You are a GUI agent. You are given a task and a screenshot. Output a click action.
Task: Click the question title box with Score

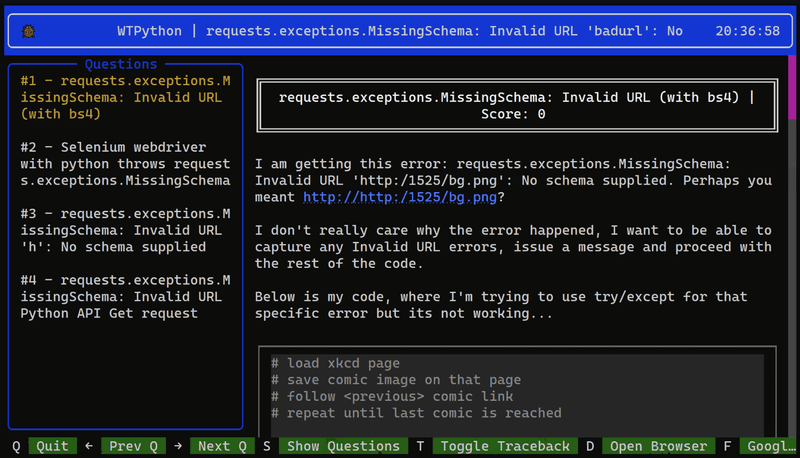point(517,106)
